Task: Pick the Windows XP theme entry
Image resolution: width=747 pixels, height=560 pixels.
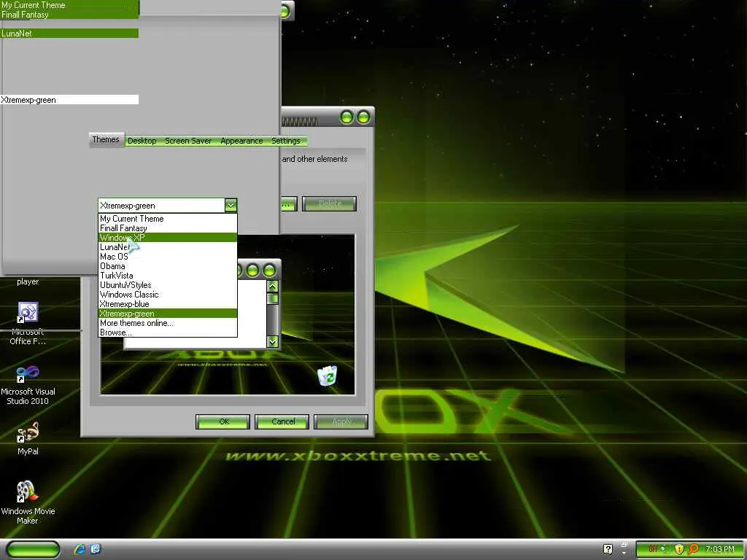Action: tap(168, 238)
